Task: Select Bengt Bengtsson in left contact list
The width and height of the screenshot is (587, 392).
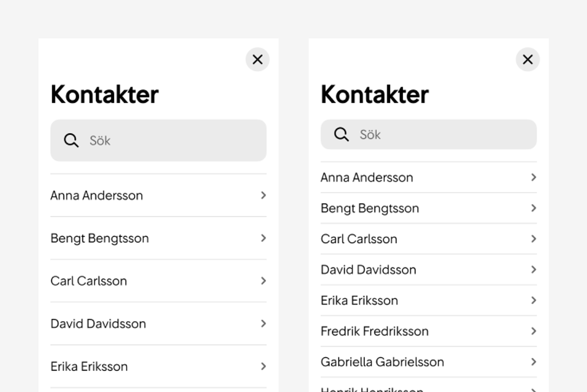Action: coord(100,238)
